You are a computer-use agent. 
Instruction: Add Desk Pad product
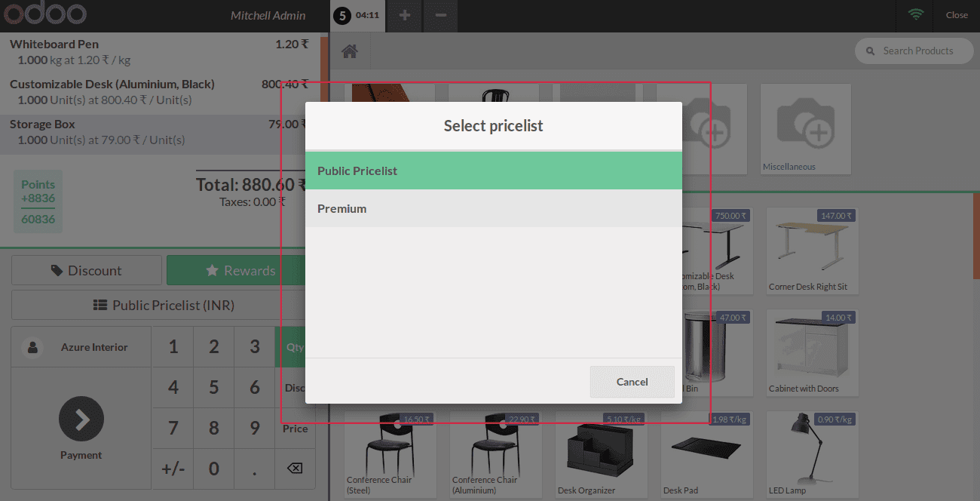[706, 455]
